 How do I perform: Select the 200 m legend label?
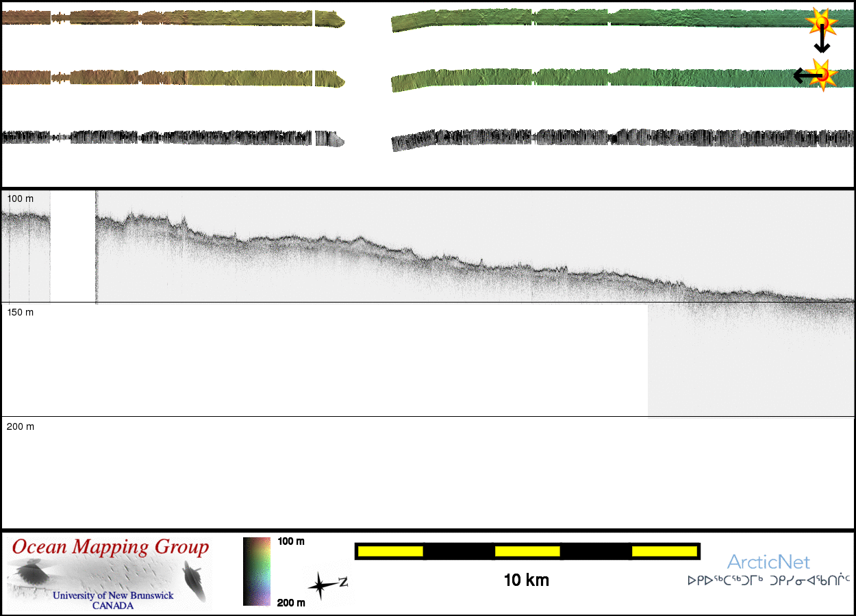pyautogui.click(x=291, y=603)
